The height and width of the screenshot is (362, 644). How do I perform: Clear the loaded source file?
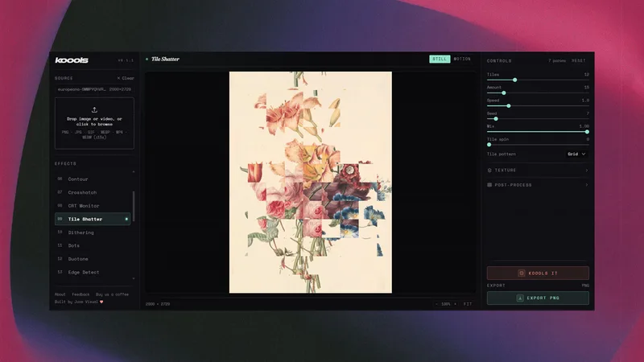126,78
